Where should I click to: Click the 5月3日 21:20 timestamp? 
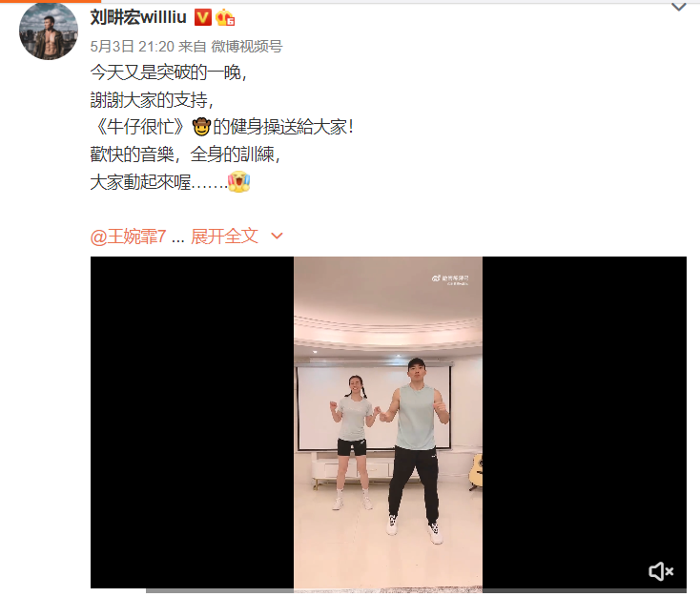pos(133,47)
